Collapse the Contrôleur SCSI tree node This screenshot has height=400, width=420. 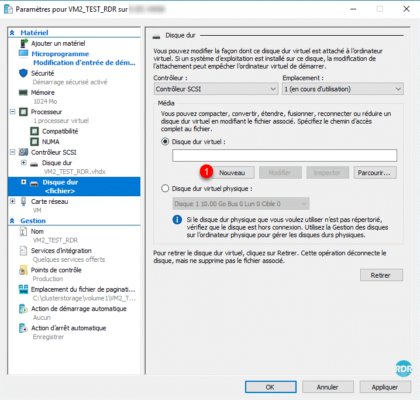pos(12,152)
